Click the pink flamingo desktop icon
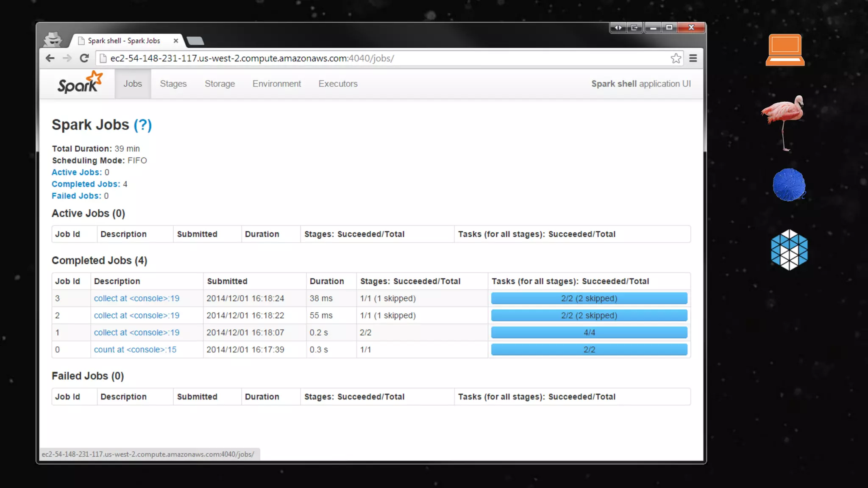Viewport: 868px width, 488px height. 783,122
